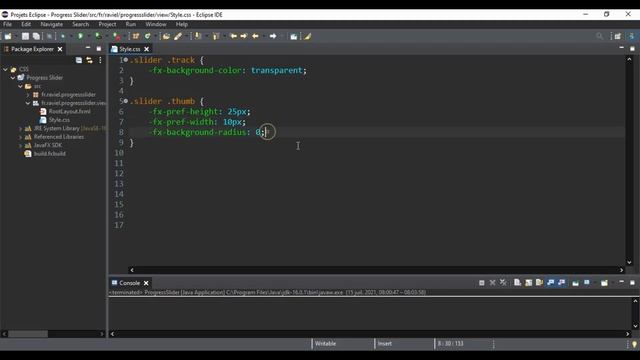640x360 pixels.
Task: Click Remove Launch X in Console
Action: (492, 282)
